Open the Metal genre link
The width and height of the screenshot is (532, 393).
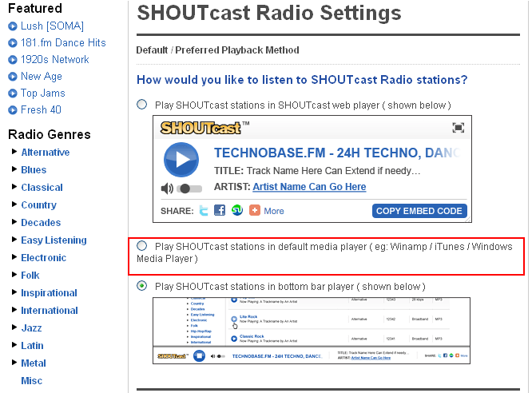pos(34,363)
